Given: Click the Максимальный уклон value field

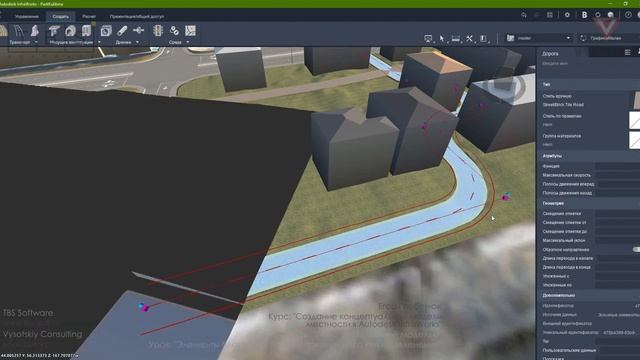Looking at the screenshot, I should tap(618, 240).
